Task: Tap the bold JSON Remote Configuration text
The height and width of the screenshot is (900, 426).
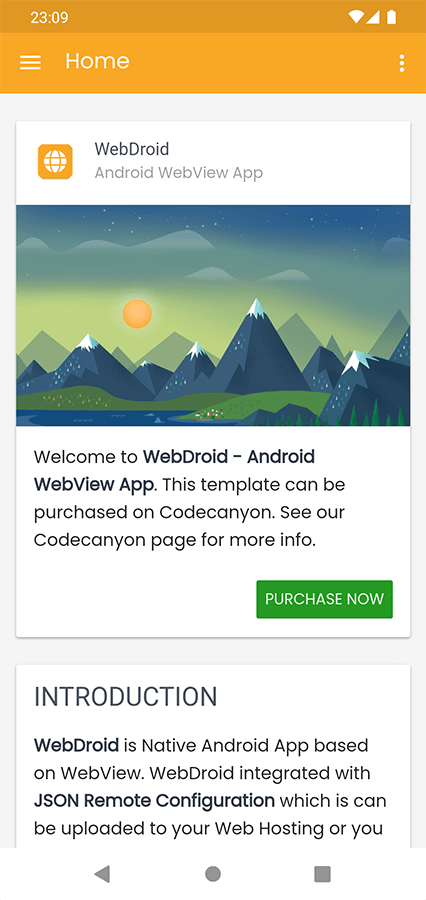Action: 154,800
